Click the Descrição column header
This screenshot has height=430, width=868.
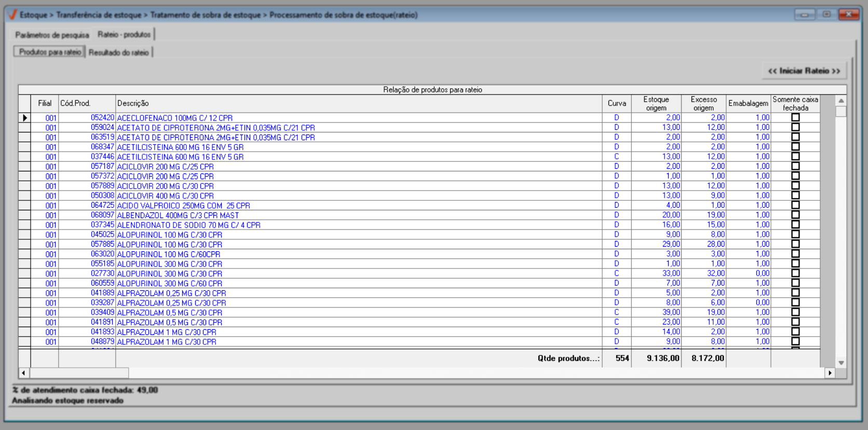pos(359,103)
